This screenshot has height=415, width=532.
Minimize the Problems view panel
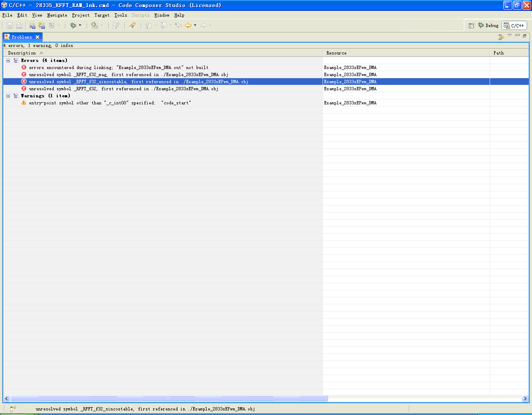coord(517,35)
